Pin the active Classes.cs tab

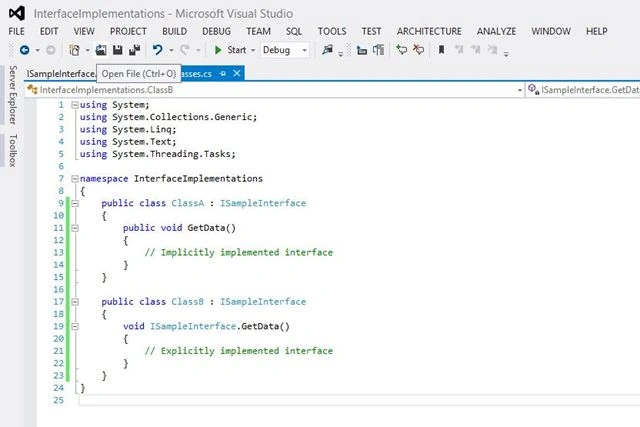click(x=223, y=73)
